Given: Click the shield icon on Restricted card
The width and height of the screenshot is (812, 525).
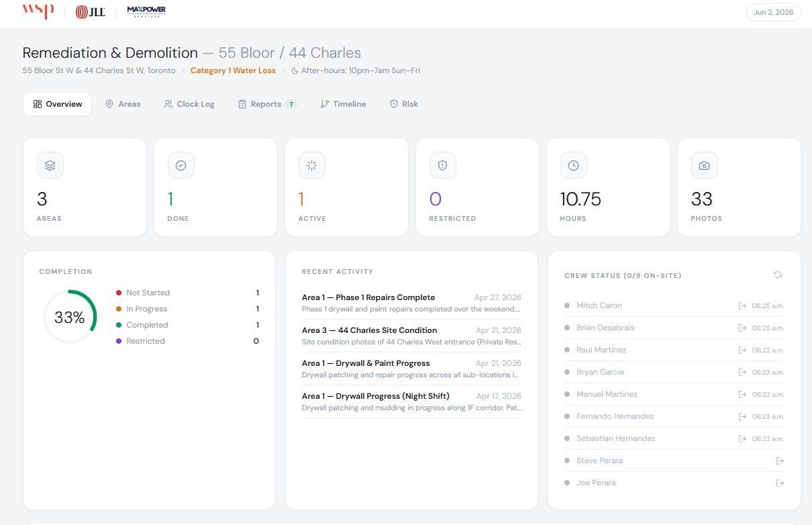Looking at the screenshot, I should click(442, 165).
